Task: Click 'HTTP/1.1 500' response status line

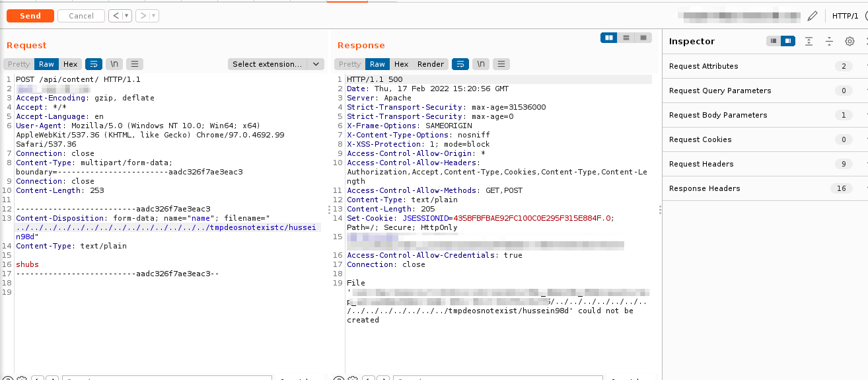Action: point(375,79)
